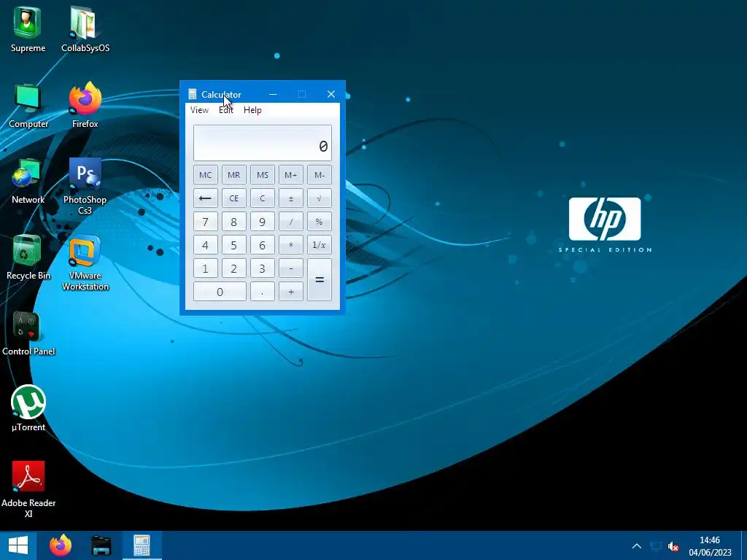Select the Recycle Bin icon
The height and width of the screenshot is (560, 747).
(28, 257)
